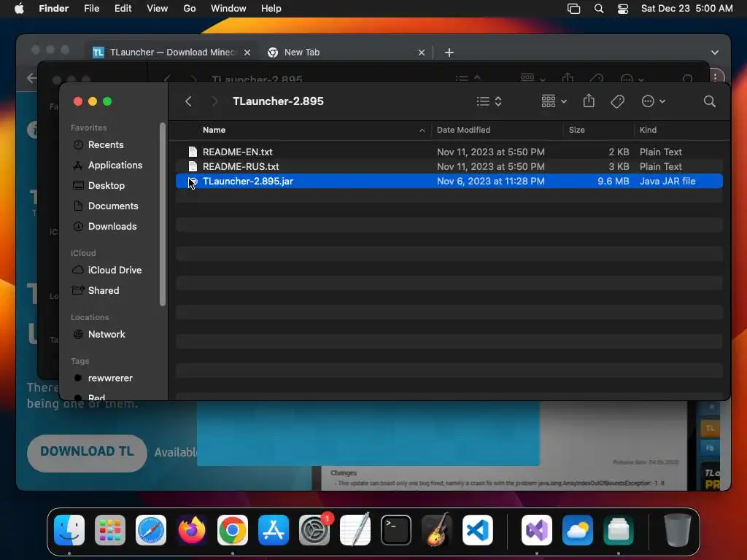Open TextEdit from the Dock
Screen dimensions: 747x560
(x=355, y=530)
